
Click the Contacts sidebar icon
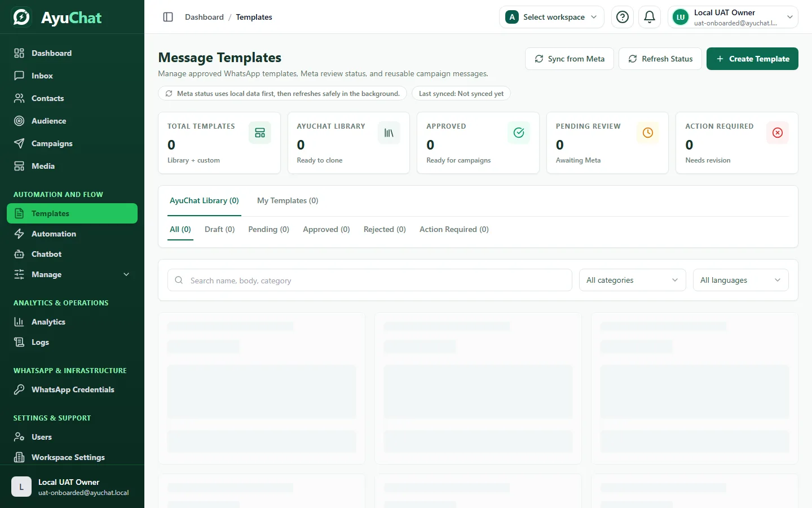coord(19,98)
